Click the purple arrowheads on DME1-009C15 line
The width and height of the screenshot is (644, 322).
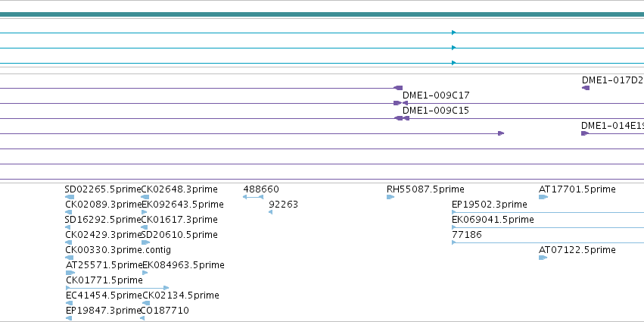point(402,118)
